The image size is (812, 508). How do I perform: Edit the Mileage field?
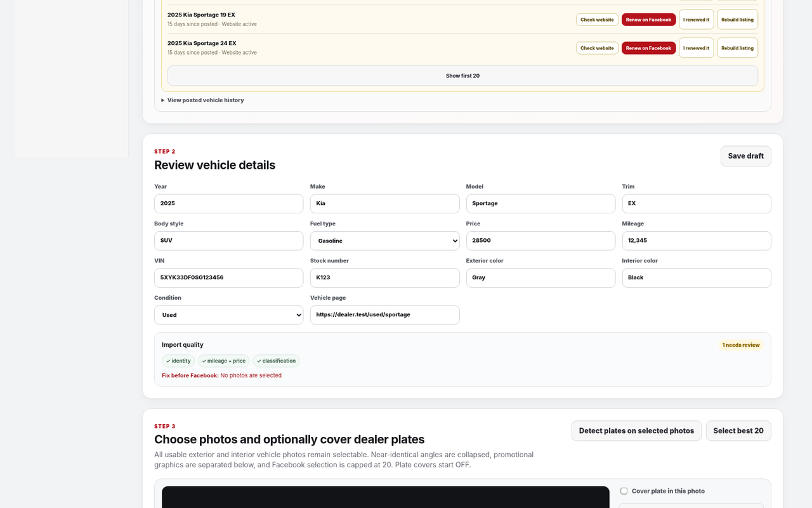(x=697, y=241)
